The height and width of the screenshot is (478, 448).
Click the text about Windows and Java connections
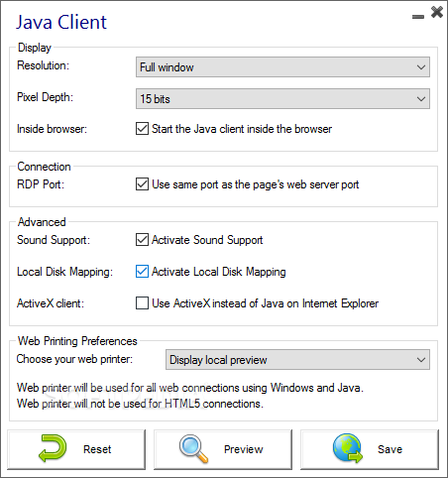[x=190, y=388]
